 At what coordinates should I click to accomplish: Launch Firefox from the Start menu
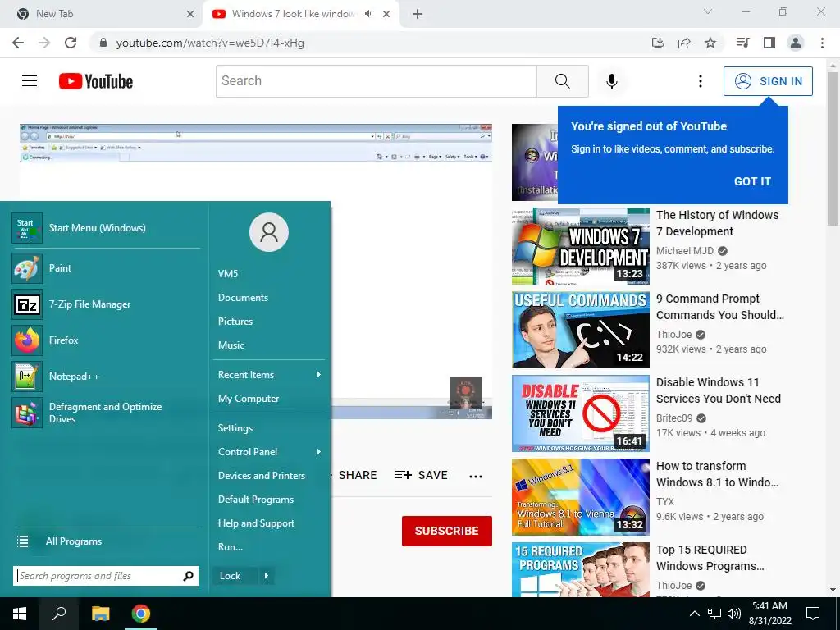106,340
